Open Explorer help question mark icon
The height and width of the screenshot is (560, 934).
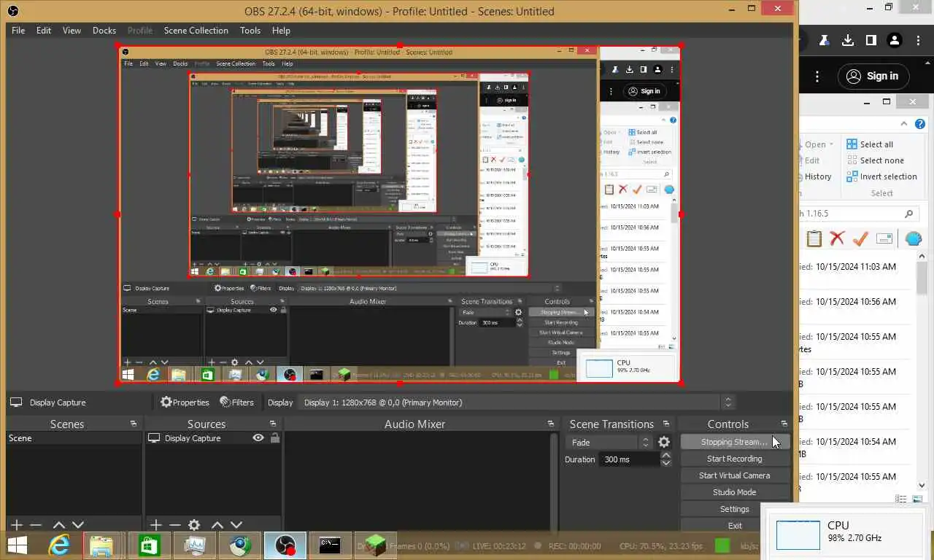921,124
